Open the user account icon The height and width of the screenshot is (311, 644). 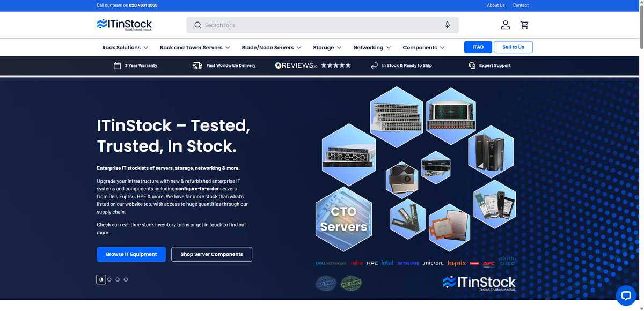[x=505, y=25]
